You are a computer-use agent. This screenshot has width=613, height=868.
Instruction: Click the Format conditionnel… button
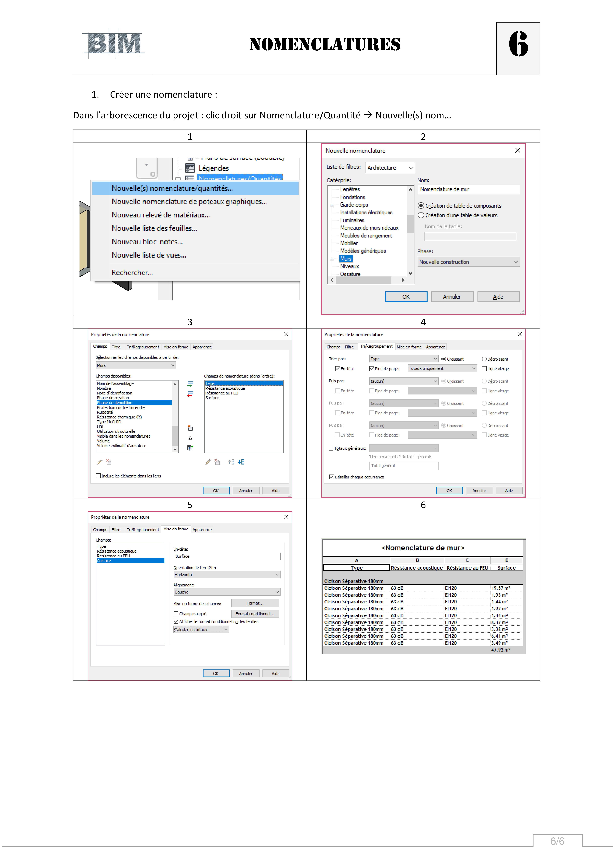point(255,614)
